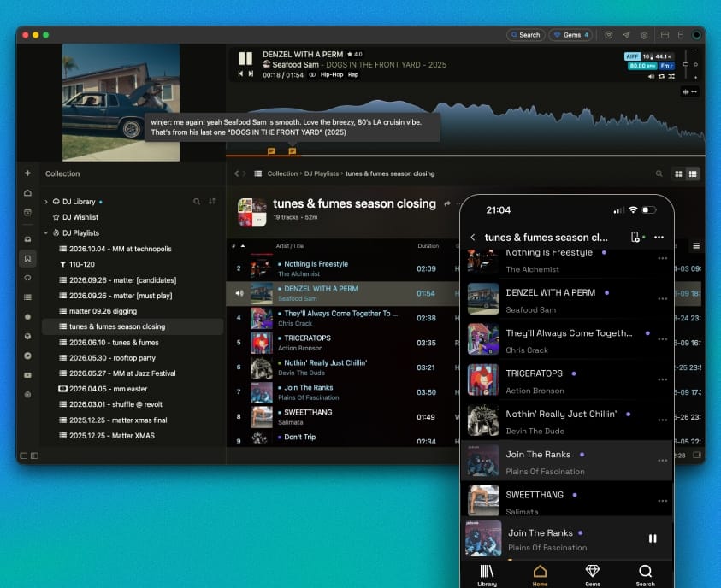Click the plus icon in the left sidebar
Screen dimensions: 721x588
coord(27,173)
